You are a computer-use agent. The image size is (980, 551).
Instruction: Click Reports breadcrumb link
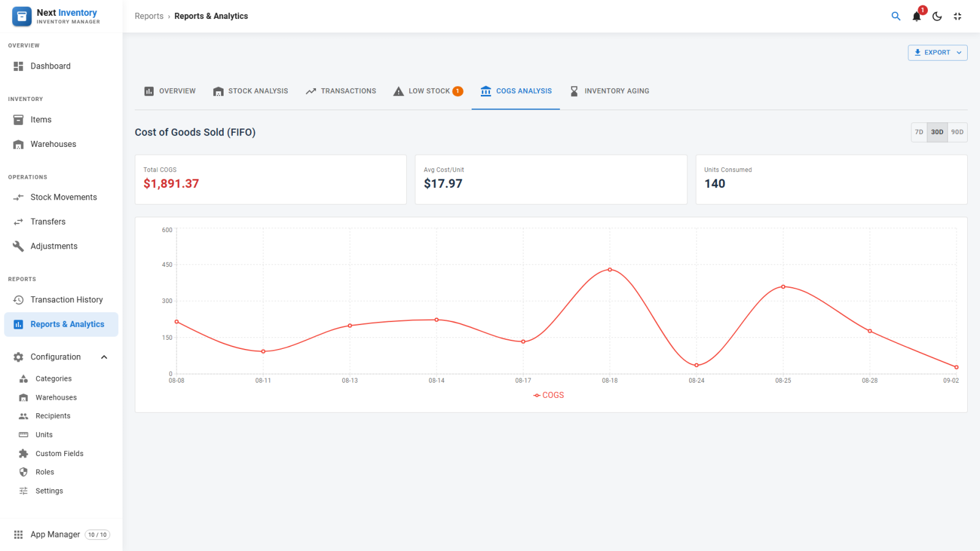(149, 17)
